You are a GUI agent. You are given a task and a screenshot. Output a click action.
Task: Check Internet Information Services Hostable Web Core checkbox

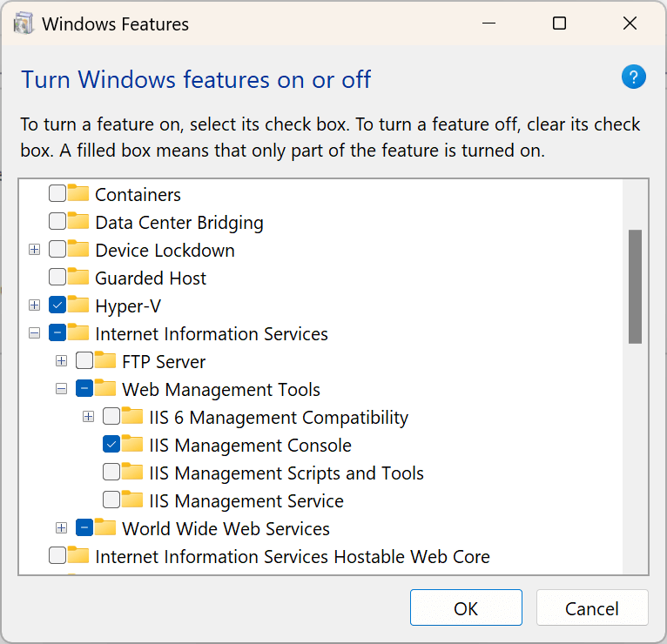point(57,555)
